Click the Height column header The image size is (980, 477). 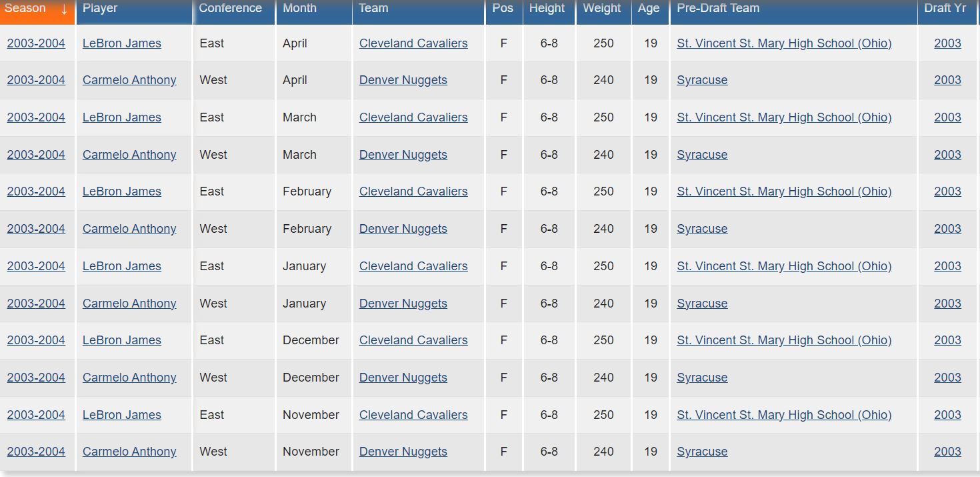coord(547,8)
